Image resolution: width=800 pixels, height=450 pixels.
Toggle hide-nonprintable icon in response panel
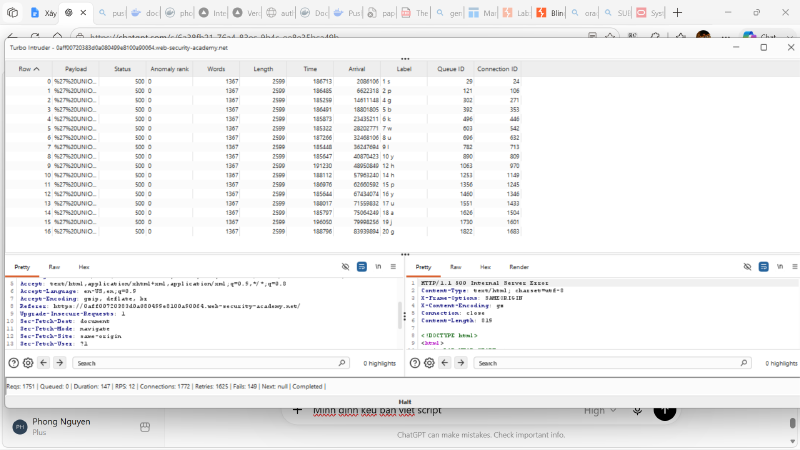[747, 266]
